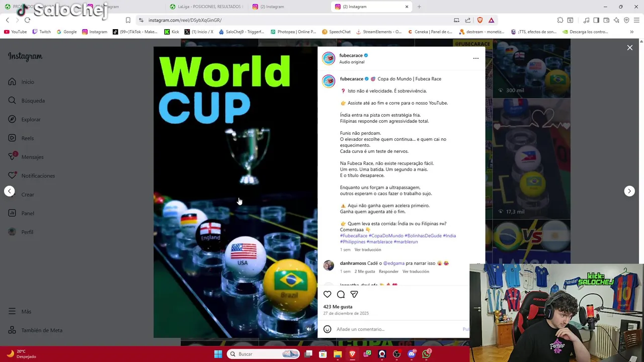Open the Panel dashboard

pyautogui.click(x=21, y=213)
